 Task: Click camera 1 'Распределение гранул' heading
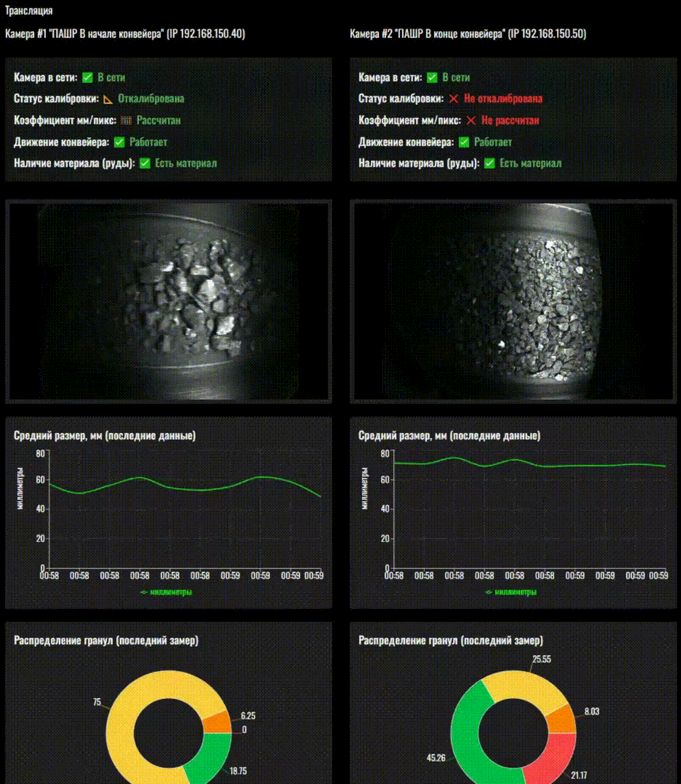click(106, 641)
